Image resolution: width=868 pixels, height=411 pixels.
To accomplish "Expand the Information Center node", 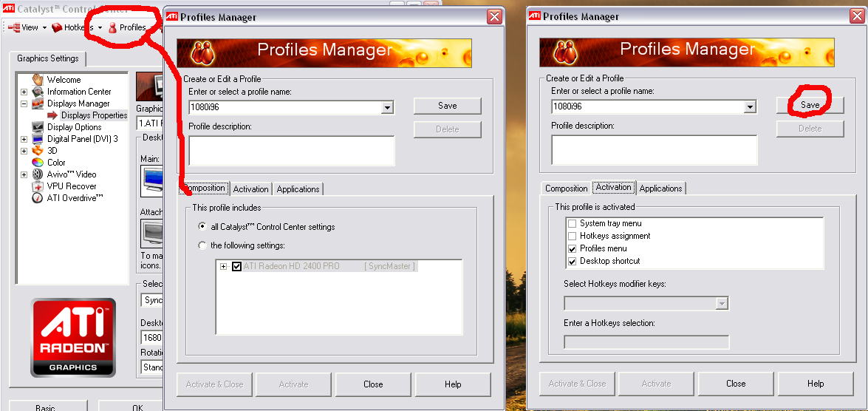I will [x=24, y=92].
